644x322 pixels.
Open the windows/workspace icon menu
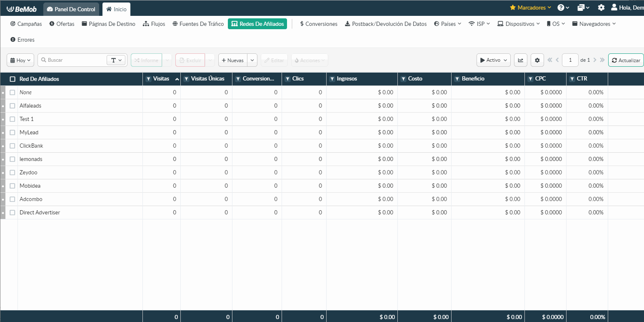click(583, 8)
